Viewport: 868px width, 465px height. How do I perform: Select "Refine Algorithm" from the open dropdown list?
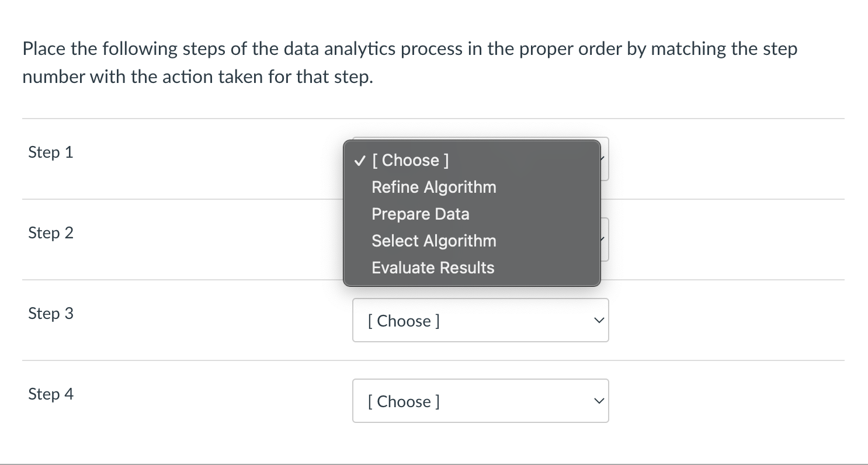tap(433, 187)
